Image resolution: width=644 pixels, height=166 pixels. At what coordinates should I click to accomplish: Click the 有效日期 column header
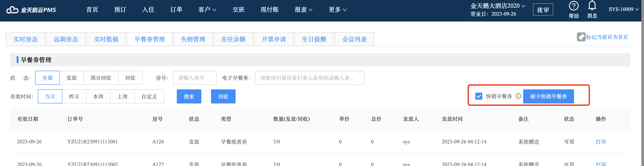(28, 119)
